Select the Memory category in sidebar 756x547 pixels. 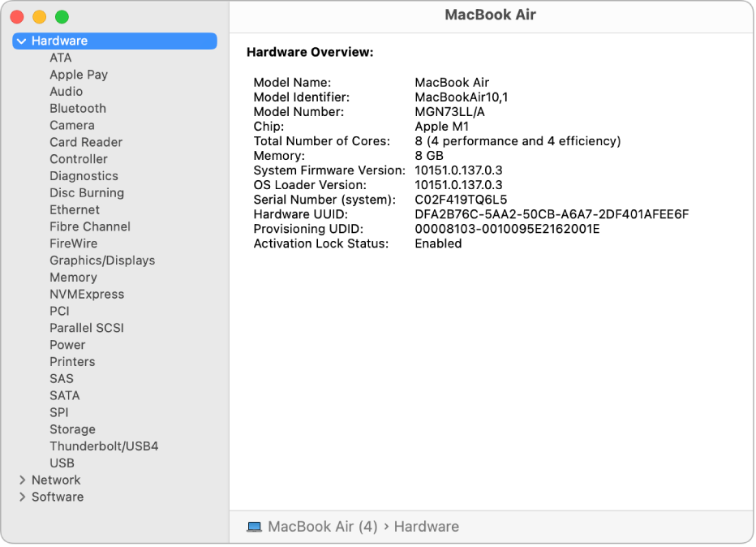coord(73,277)
